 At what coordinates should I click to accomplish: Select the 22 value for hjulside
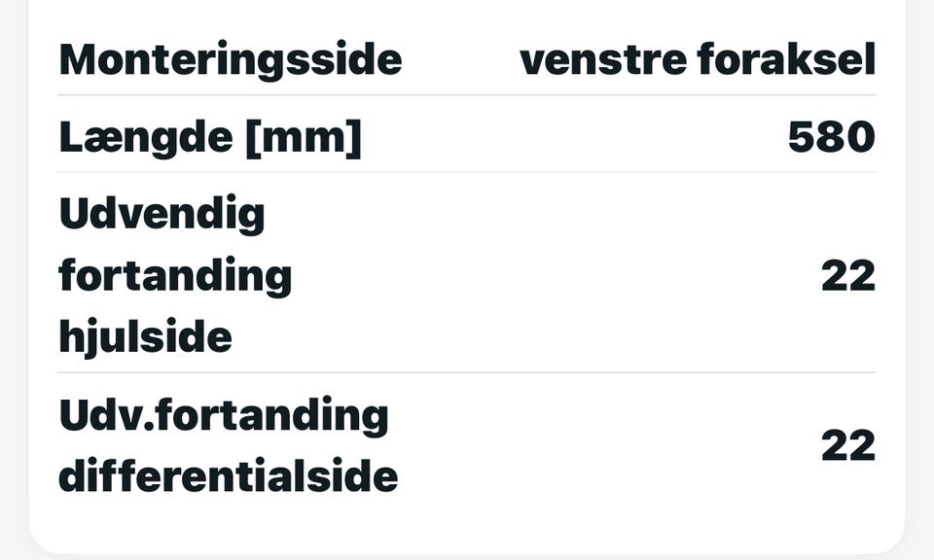click(848, 276)
